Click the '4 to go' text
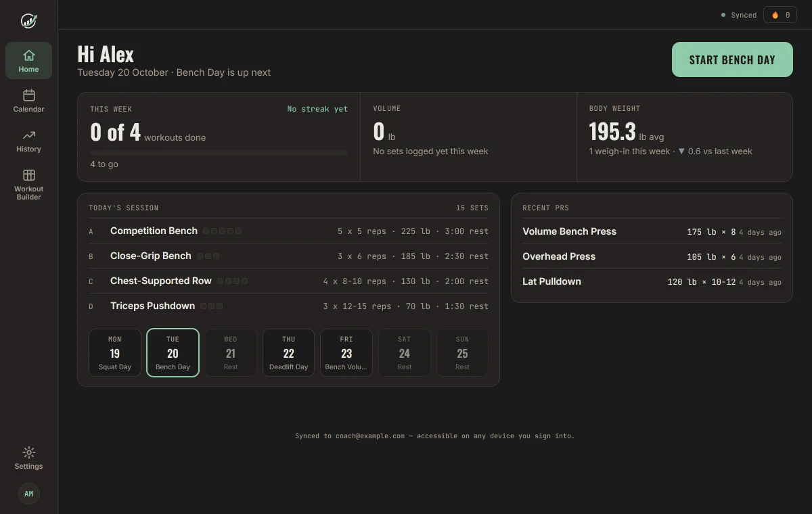Viewport: 812px width, 514px height. tap(104, 164)
